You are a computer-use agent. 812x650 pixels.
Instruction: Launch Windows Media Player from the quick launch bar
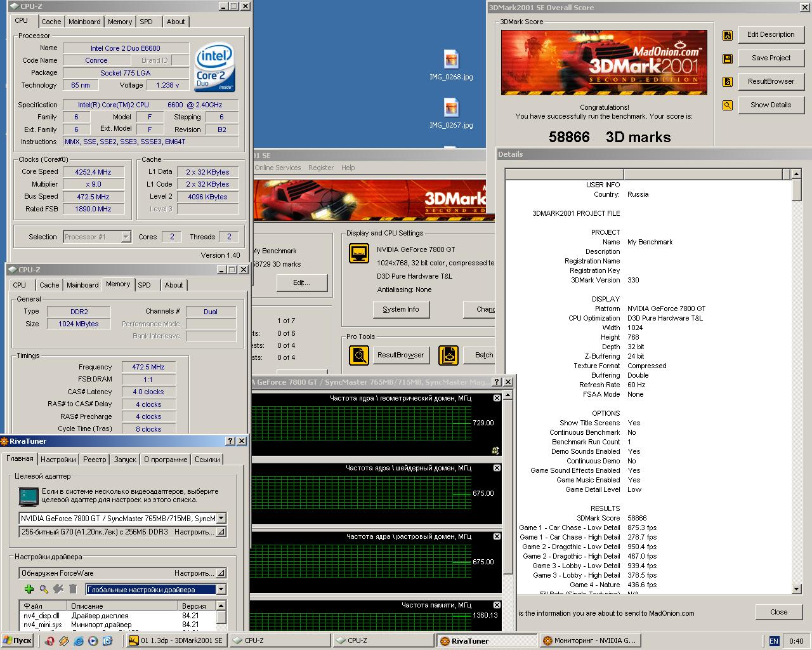coord(93,641)
